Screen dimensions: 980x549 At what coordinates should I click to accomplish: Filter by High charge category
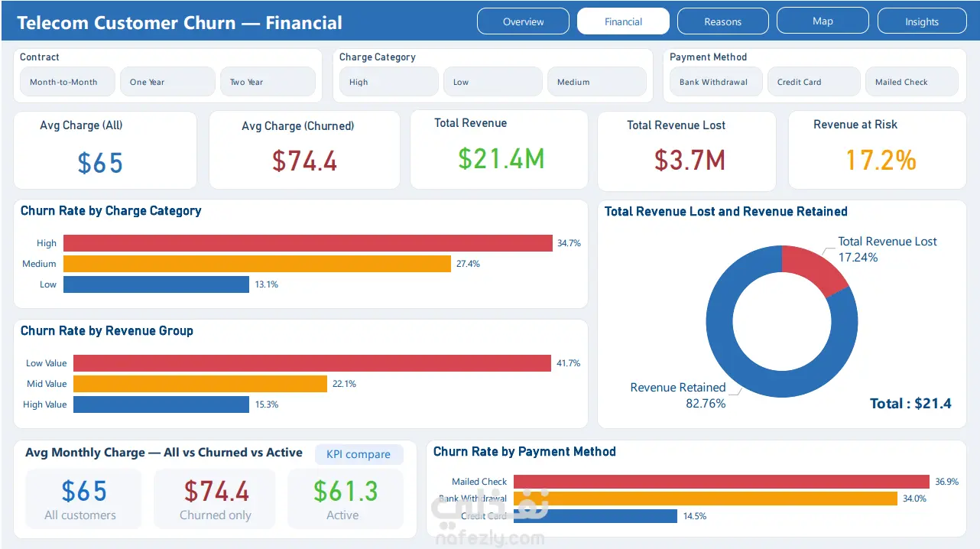389,82
